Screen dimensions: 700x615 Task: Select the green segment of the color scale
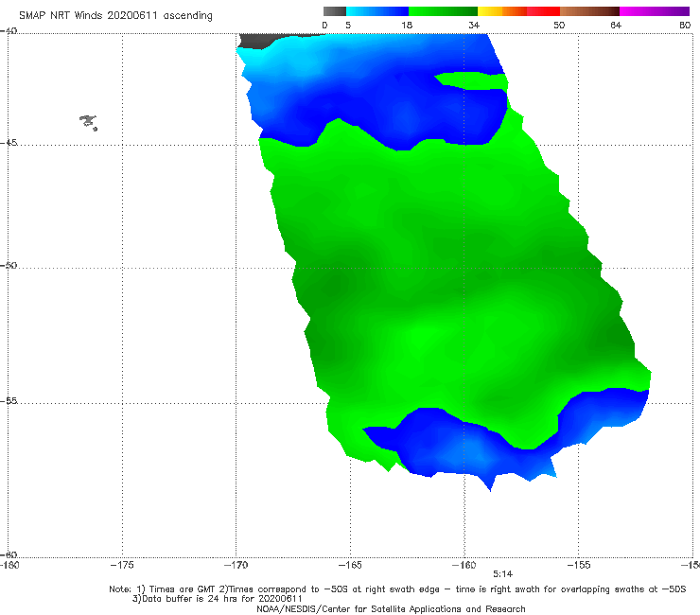point(443,11)
